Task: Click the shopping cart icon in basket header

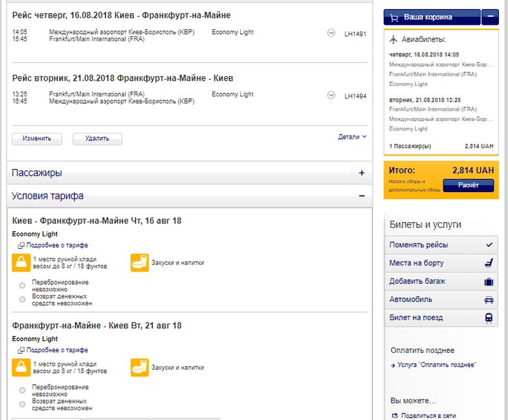Action: click(x=395, y=17)
